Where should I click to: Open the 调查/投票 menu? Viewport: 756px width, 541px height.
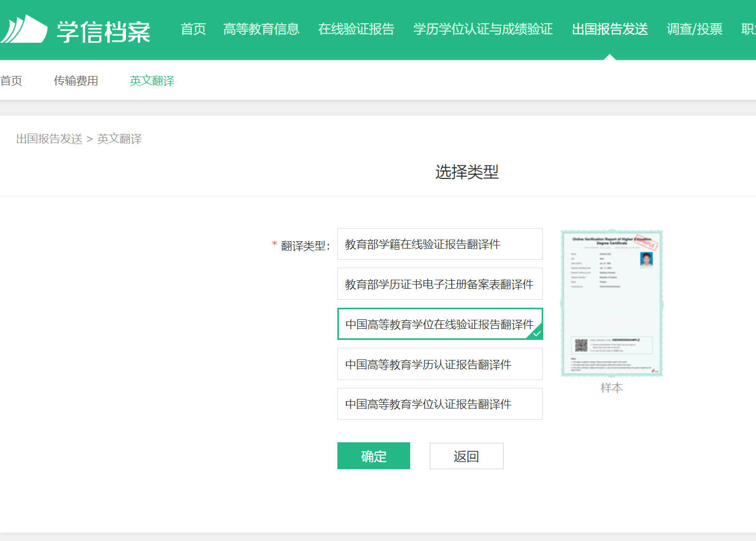tap(694, 30)
